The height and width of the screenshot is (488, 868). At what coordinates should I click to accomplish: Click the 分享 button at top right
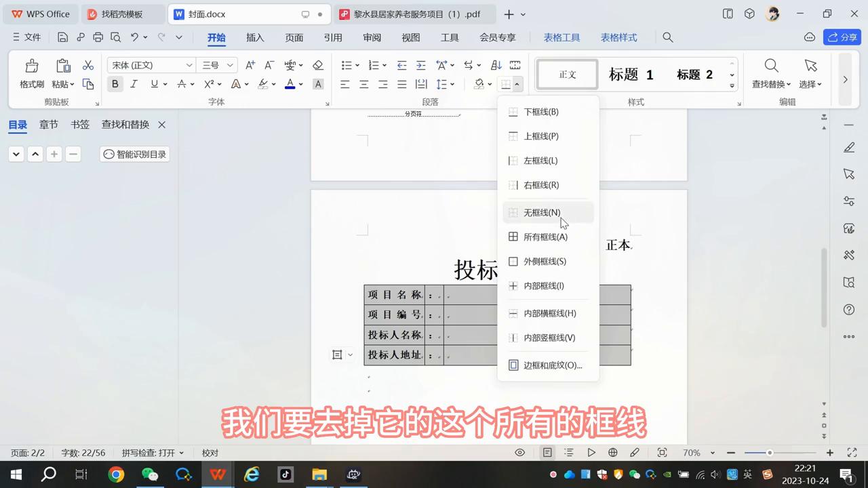843,37
